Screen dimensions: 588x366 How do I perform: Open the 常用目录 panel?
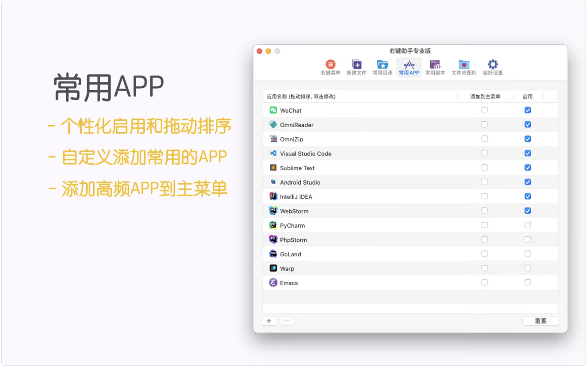(x=382, y=67)
